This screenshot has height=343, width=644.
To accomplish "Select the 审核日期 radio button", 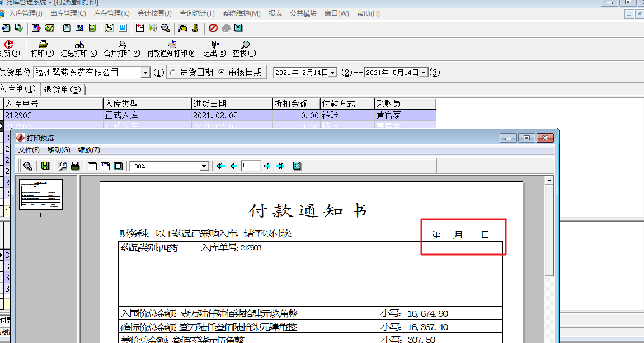I will pyautogui.click(x=222, y=72).
